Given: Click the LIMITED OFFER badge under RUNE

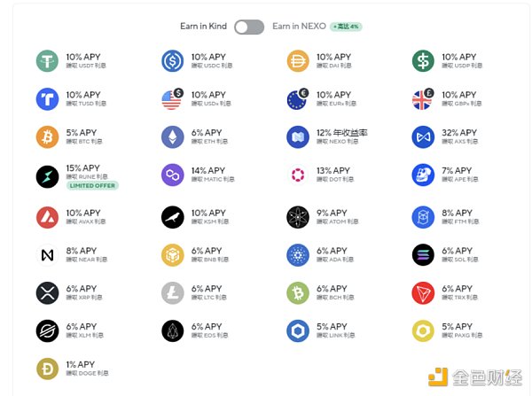Looking at the screenshot, I should coord(92,185).
